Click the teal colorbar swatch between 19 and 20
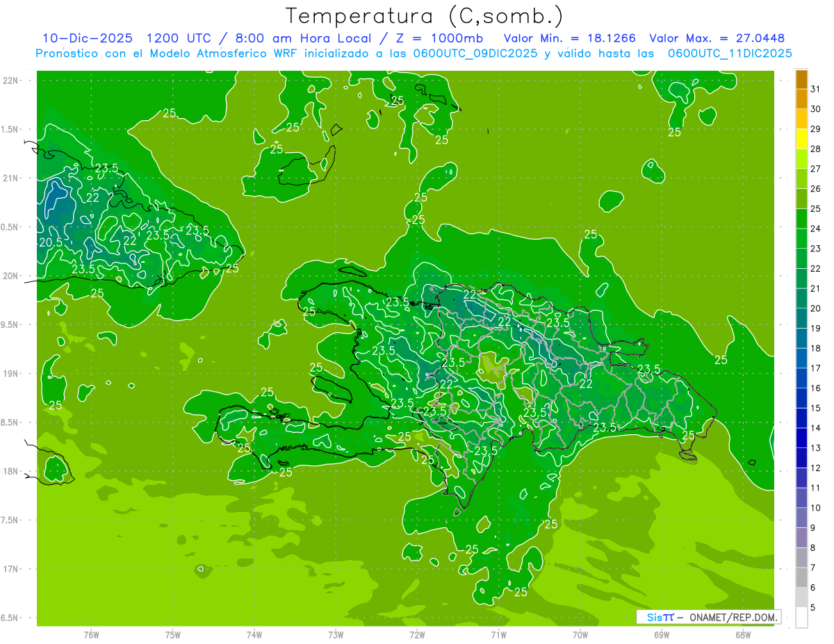The image size is (834, 644). click(801, 318)
